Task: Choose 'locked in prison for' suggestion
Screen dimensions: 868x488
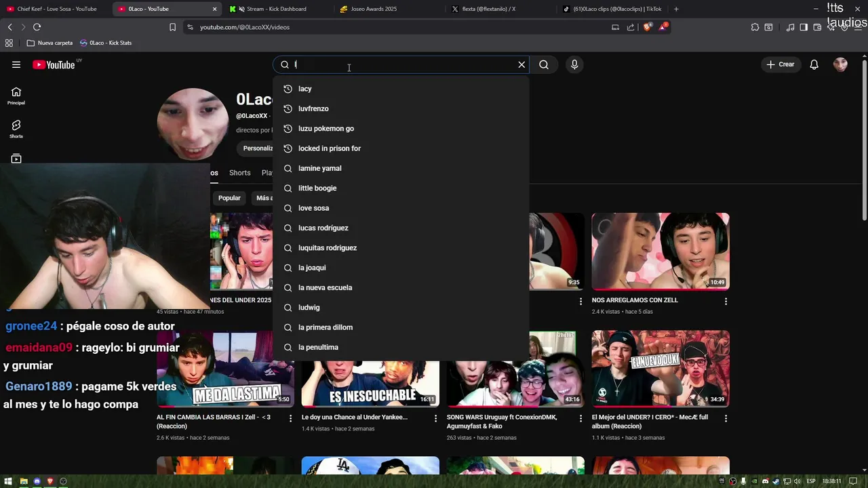Action: 401,148
